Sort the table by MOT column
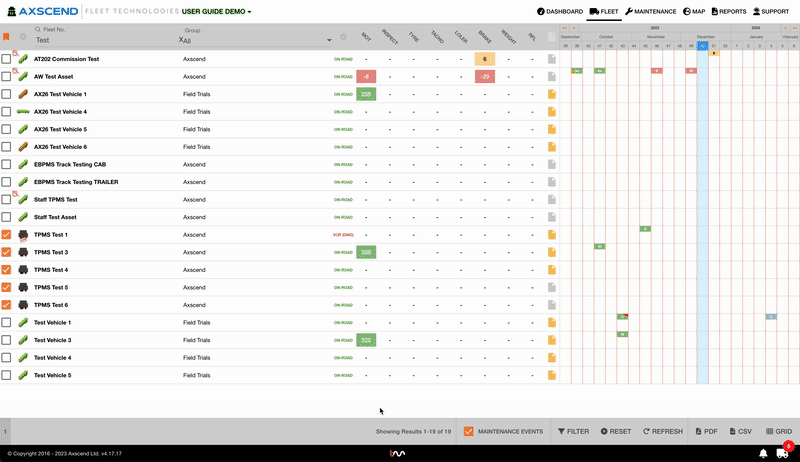Viewport: 800px width, 462px height. [366, 37]
